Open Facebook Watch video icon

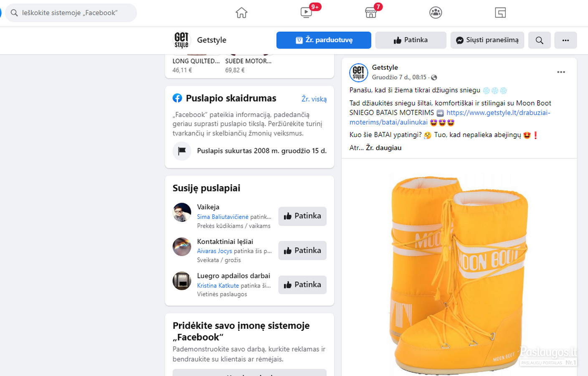click(307, 13)
